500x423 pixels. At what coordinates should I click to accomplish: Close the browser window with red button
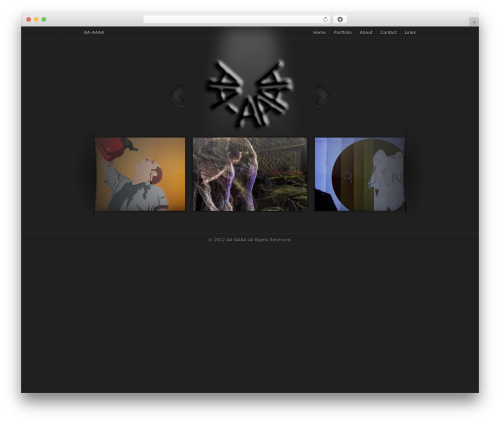29,19
